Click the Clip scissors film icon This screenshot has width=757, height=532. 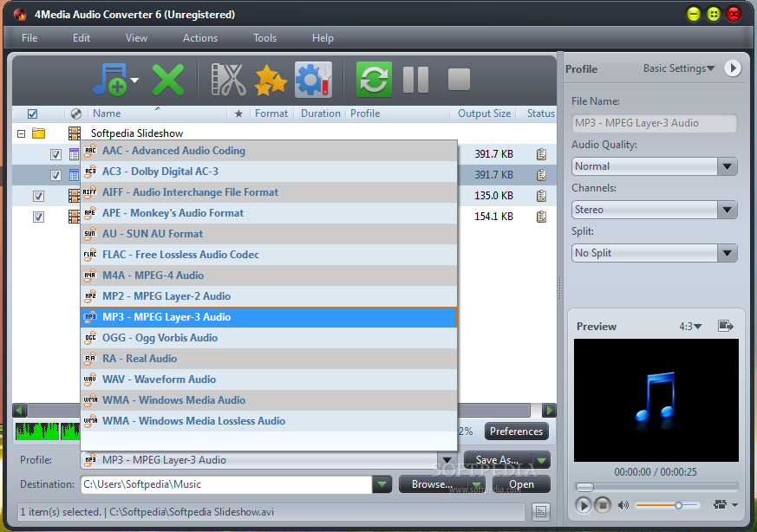(x=228, y=80)
